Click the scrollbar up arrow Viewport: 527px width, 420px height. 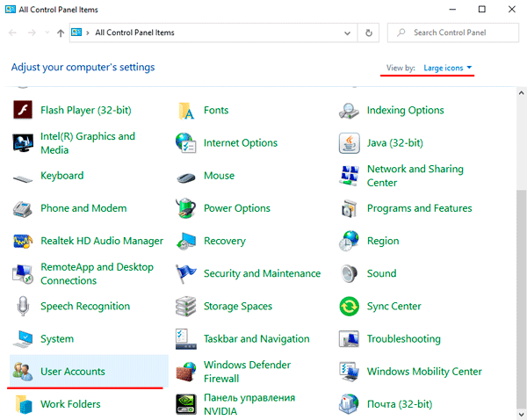click(521, 93)
